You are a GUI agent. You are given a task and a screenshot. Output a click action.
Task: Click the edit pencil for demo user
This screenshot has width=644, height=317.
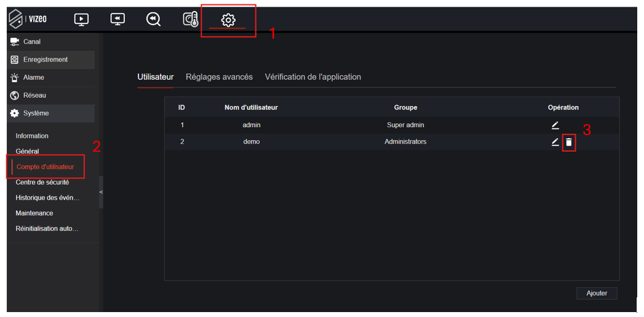click(555, 142)
